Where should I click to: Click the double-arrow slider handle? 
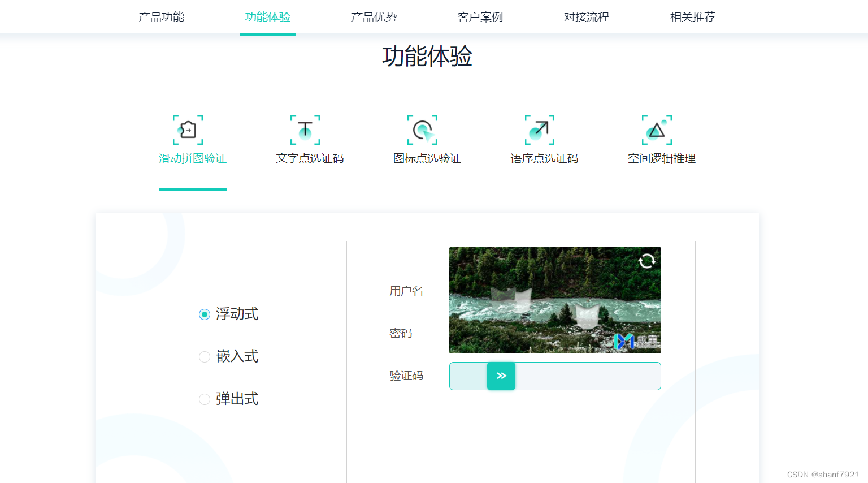(501, 376)
